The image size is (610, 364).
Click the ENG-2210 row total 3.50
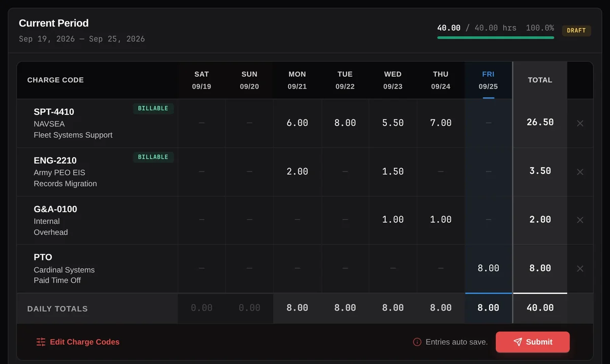click(540, 171)
